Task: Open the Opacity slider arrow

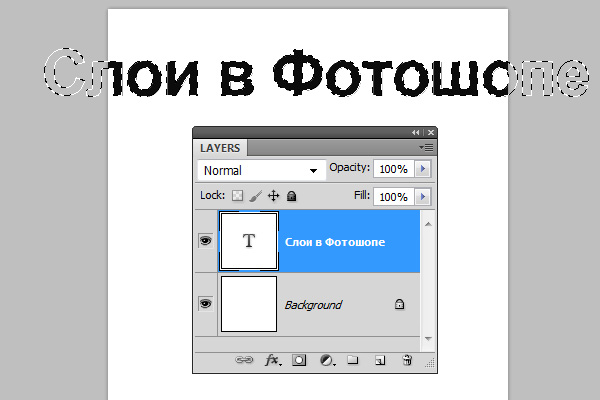Action: click(x=423, y=169)
